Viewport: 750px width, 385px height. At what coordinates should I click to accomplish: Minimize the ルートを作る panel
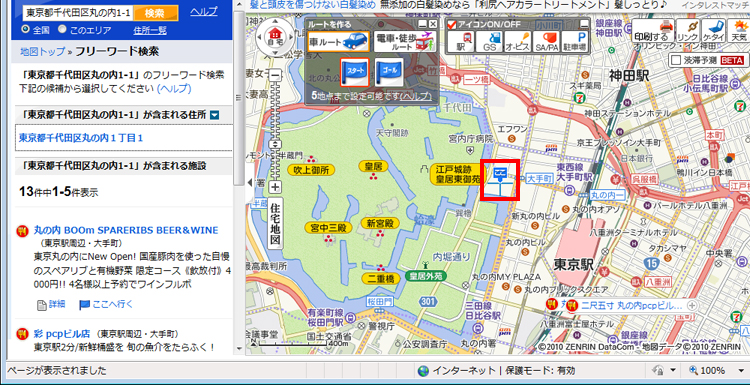coord(423,24)
